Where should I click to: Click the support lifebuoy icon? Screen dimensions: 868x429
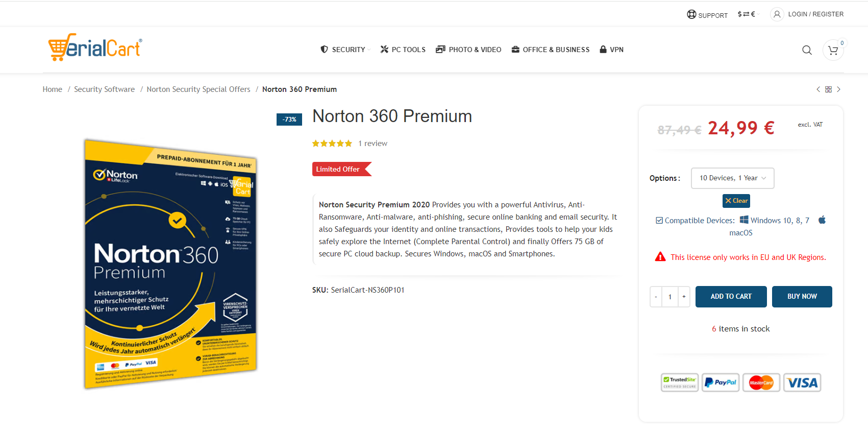[691, 14]
